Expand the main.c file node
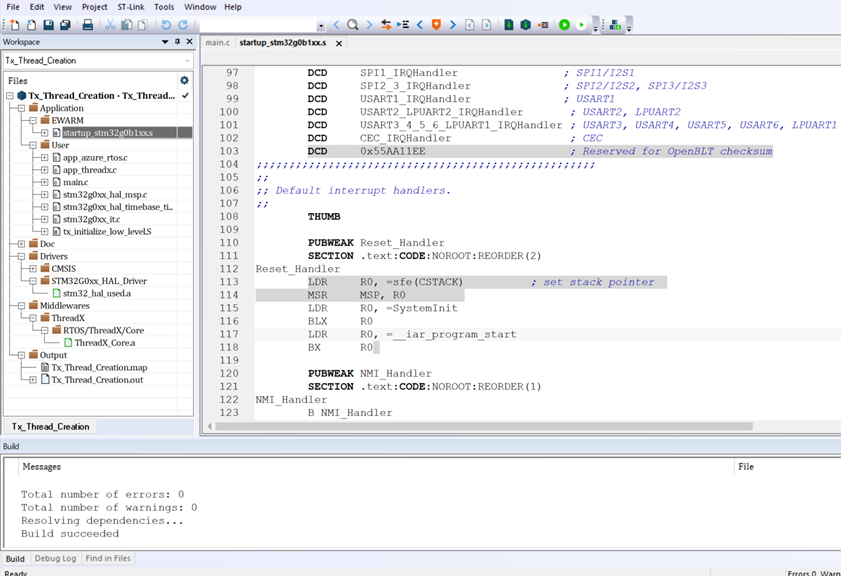 45,182
